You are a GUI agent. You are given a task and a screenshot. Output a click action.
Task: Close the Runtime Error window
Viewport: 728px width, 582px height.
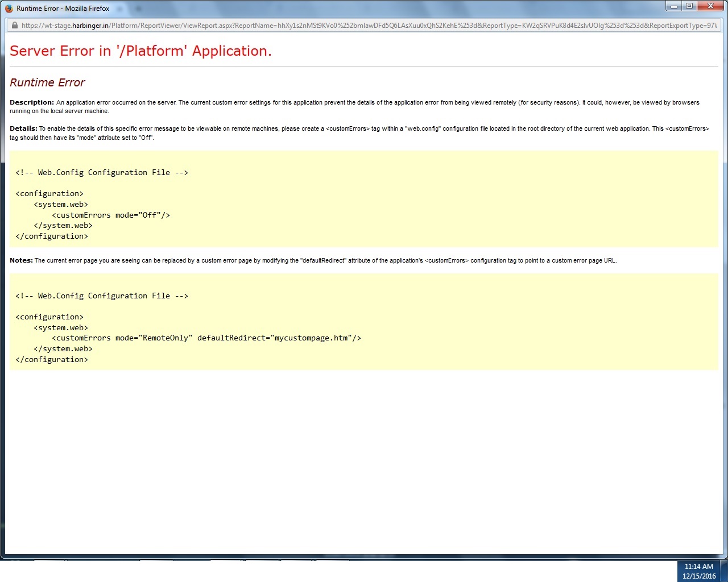pyautogui.click(x=710, y=6)
